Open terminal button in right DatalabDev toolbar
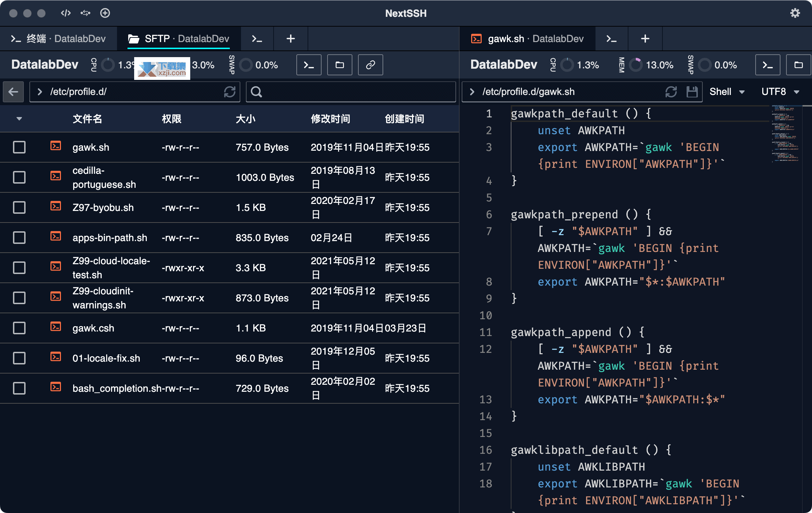 768,65
